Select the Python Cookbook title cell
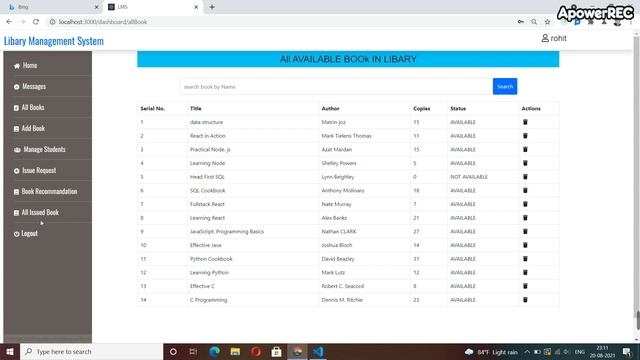 tap(211, 259)
